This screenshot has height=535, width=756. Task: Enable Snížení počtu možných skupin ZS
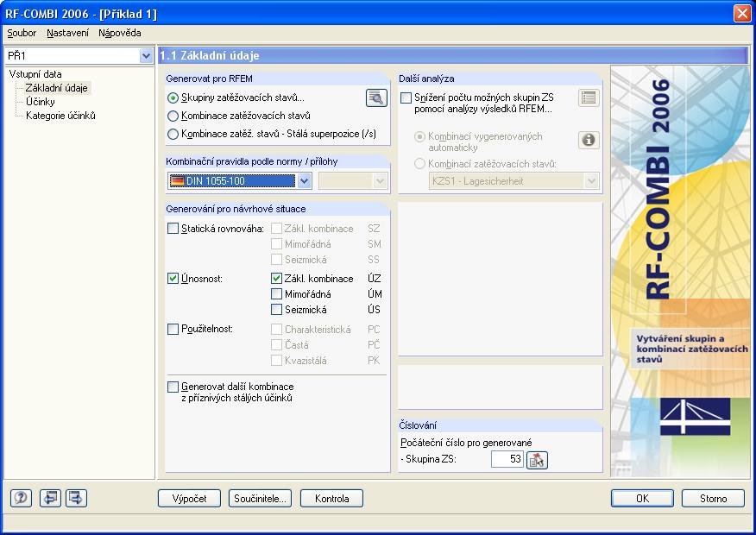tap(406, 98)
